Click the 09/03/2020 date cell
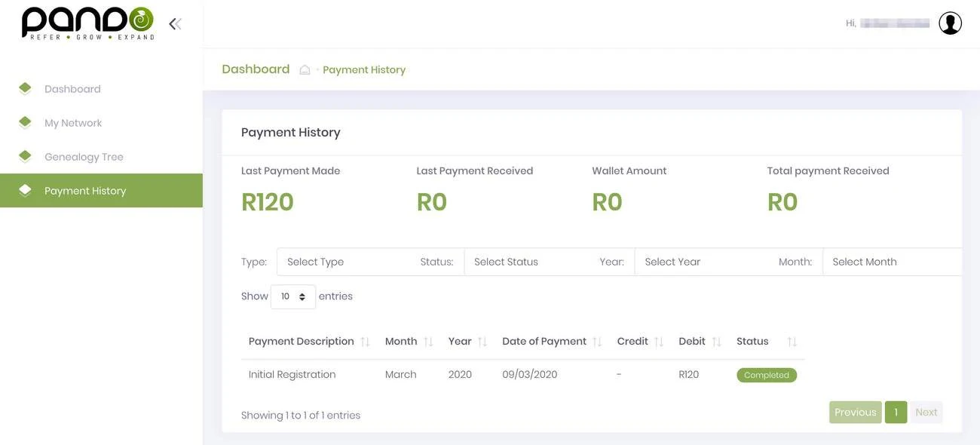 pyautogui.click(x=530, y=374)
